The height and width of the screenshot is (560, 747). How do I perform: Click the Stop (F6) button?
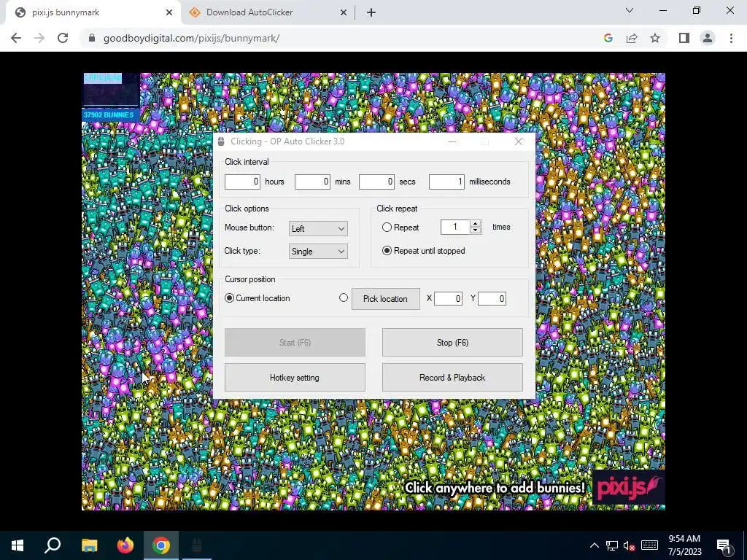tap(452, 343)
